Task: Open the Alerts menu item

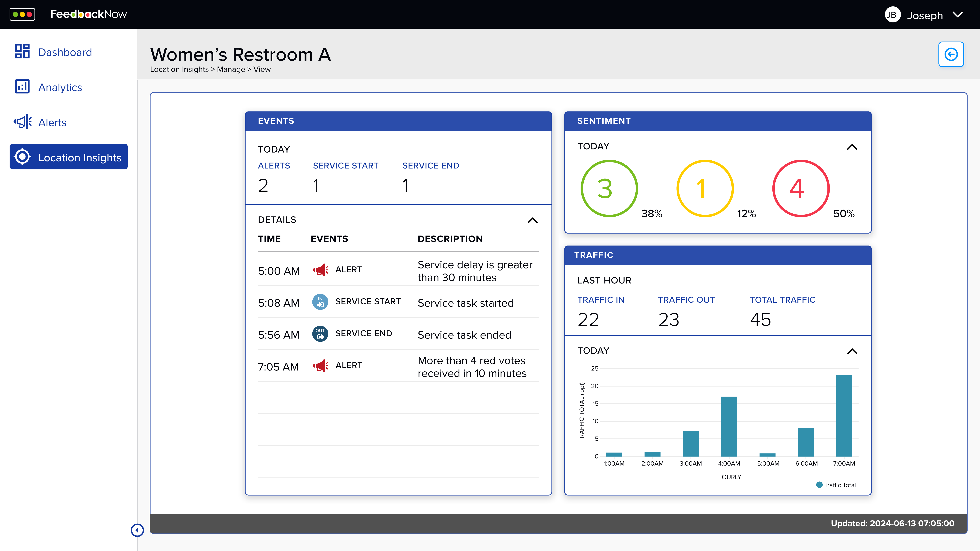Action: coord(52,122)
